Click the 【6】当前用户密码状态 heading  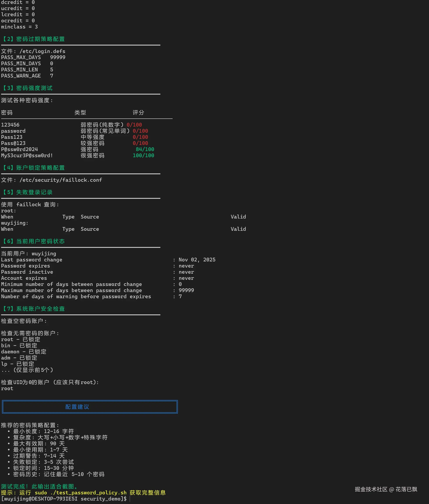(x=33, y=241)
